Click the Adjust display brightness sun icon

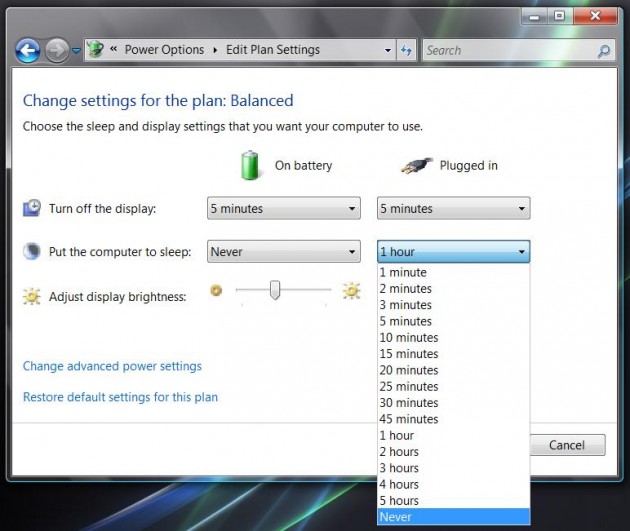tap(32, 296)
